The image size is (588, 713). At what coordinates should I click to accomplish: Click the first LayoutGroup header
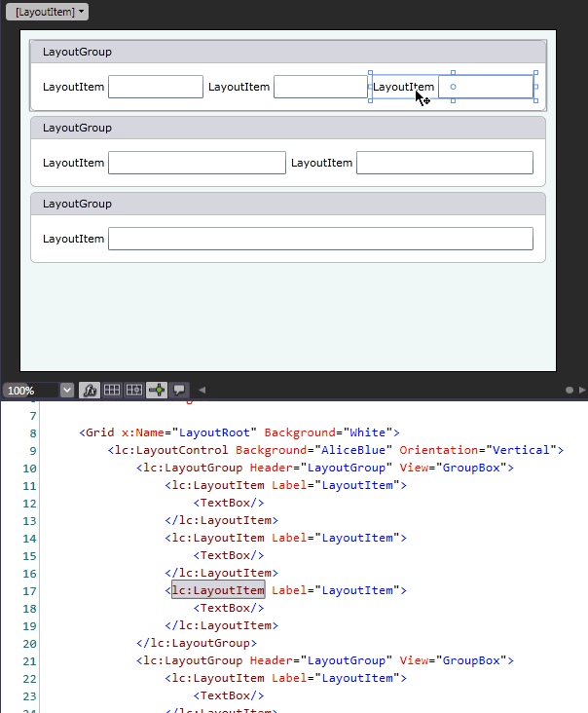pos(287,53)
